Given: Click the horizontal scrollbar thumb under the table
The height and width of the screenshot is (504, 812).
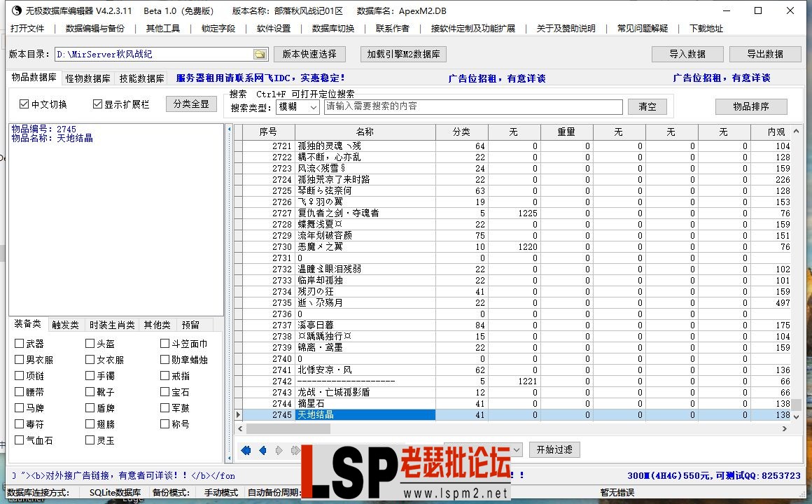Looking at the screenshot, I should click(x=288, y=429).
